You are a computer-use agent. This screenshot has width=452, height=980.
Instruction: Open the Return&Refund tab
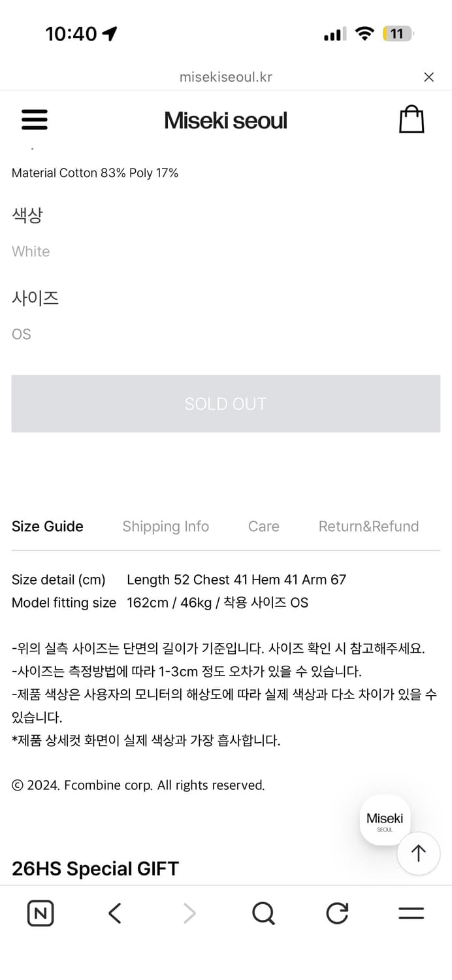coord(368,526)
